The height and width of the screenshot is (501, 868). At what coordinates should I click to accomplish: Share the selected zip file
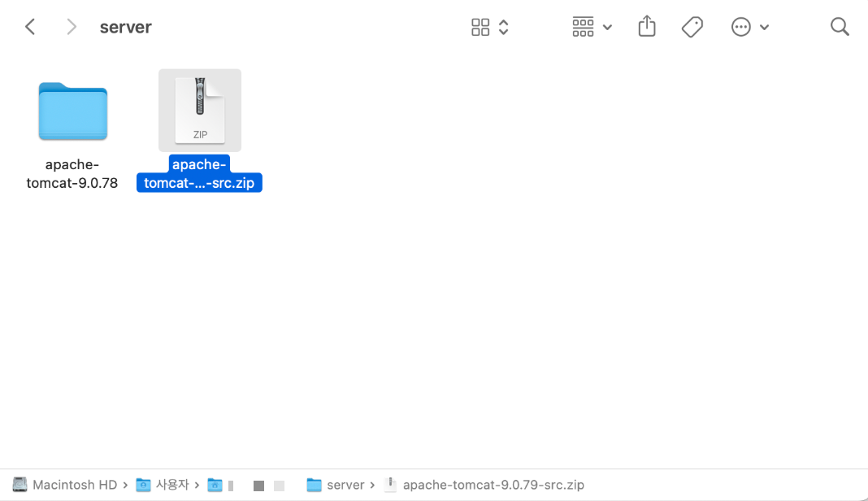pyautogui.click(x=647, y=26)
